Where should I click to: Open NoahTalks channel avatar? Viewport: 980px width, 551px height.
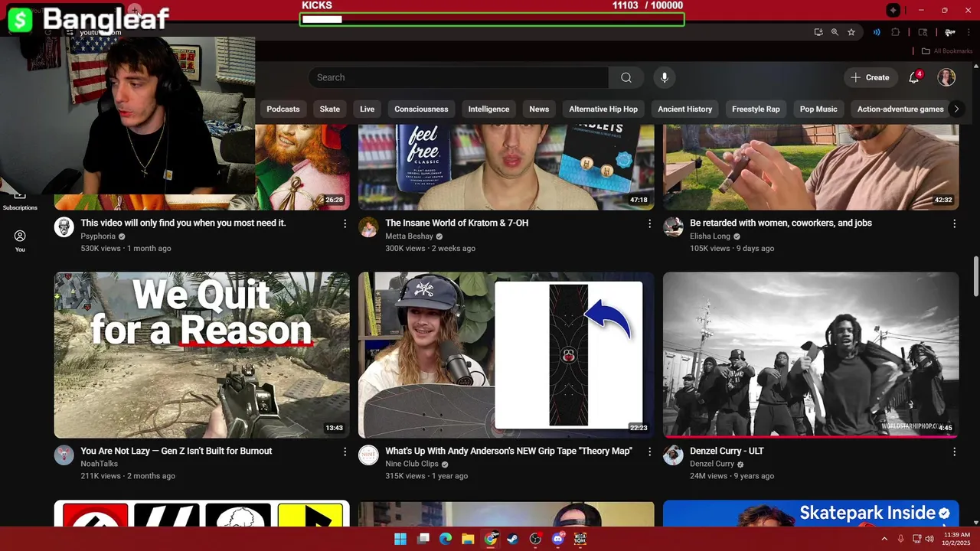pos(64,455)
